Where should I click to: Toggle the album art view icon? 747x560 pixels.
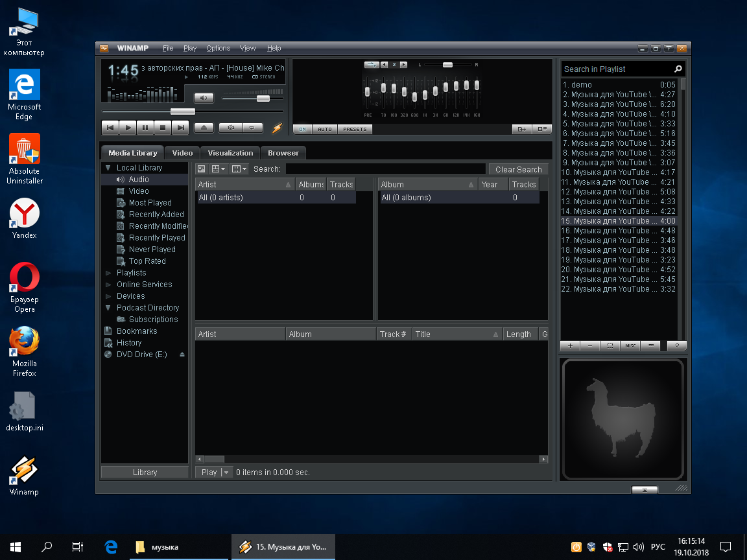[202, 169]
